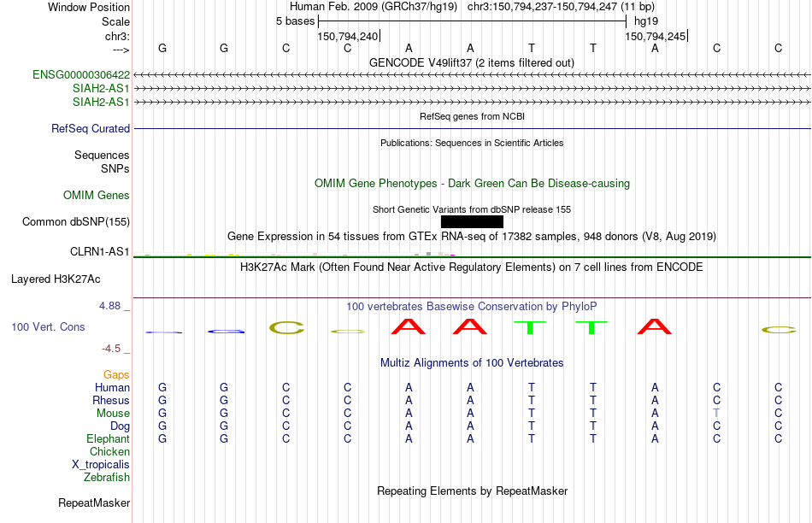The width and height of the screenshot is (812, 523).
Task: Click the Human species row label
Action: click(112, 387)
